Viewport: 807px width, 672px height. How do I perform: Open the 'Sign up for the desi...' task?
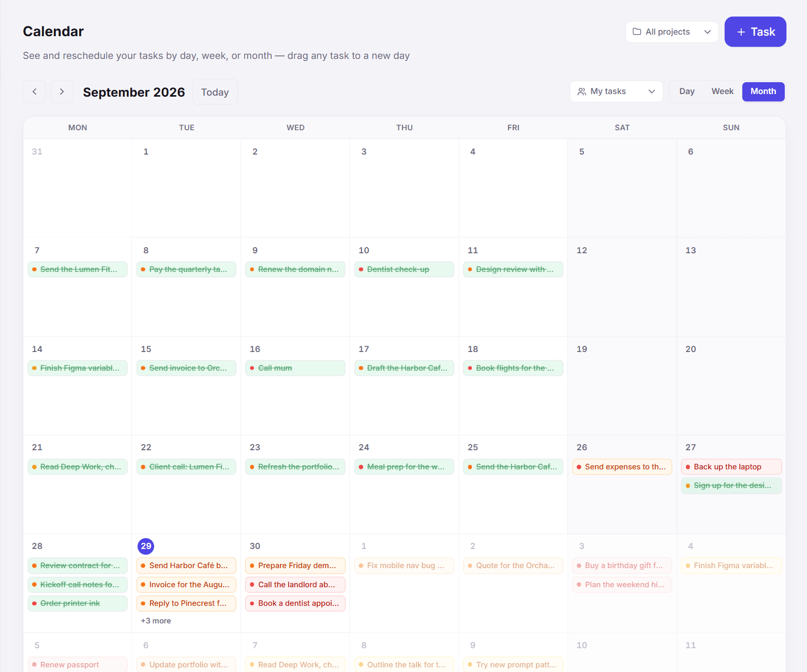tap(731, 485)
